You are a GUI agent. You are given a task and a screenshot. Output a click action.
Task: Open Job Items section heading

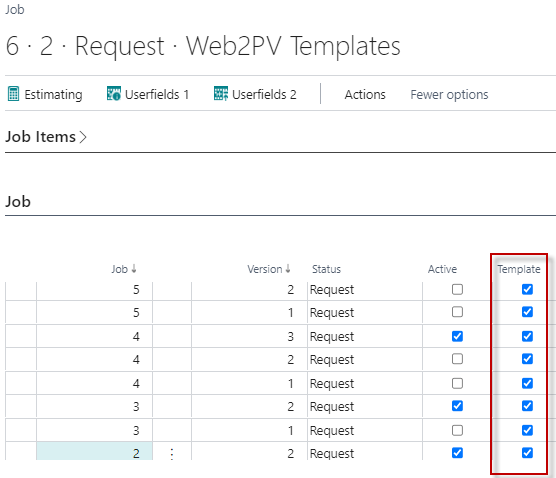click(40, 137)
